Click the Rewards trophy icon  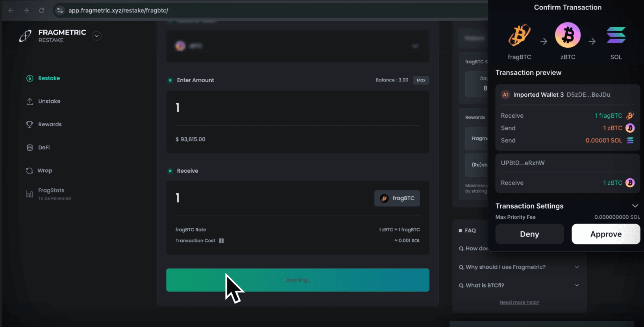[30, 124]
